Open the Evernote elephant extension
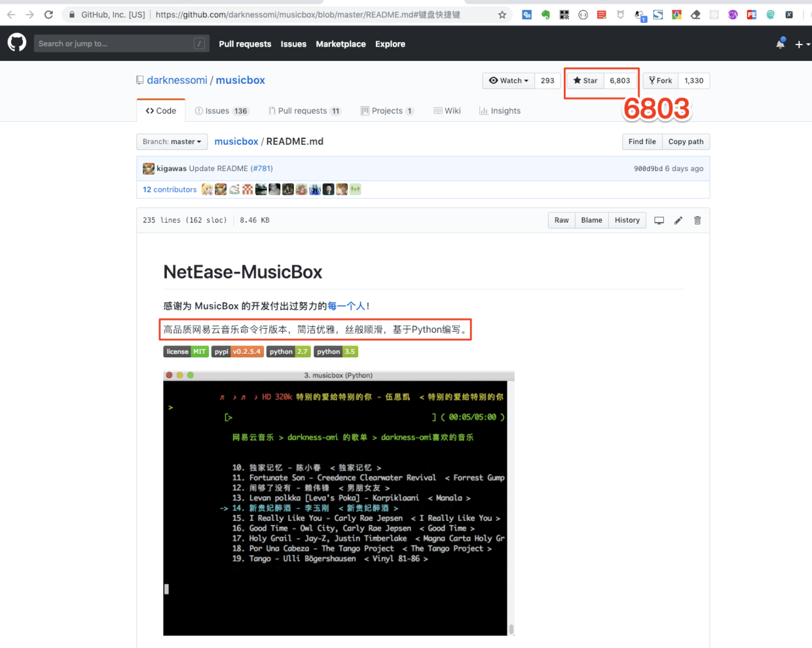Viewport: 812px width, 648px height. (545, 14)
